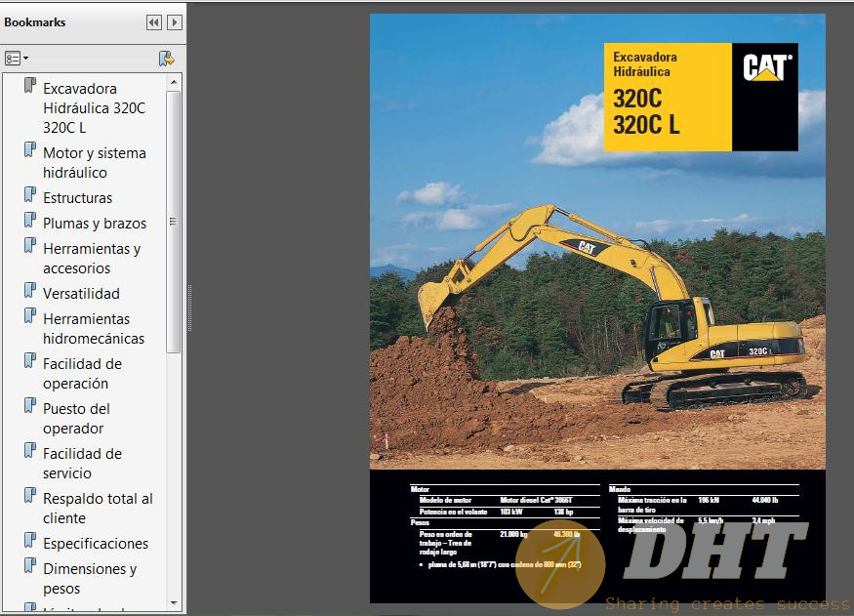The image size is (854, 616).
Task: Select 'Dimensiones y pesos' bookmark
Action: pos(90,579)
